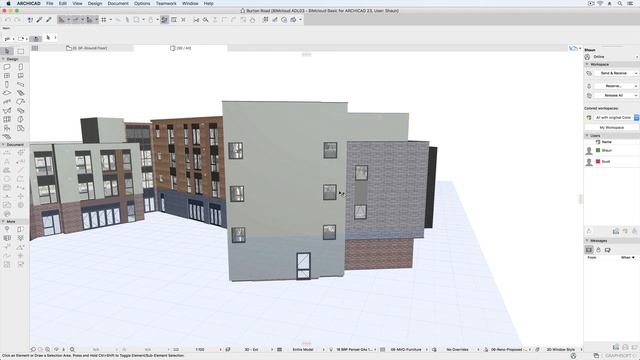640x360 pixels.
Task: Switch to the 3D / All tab
Action: pos(180,48)
